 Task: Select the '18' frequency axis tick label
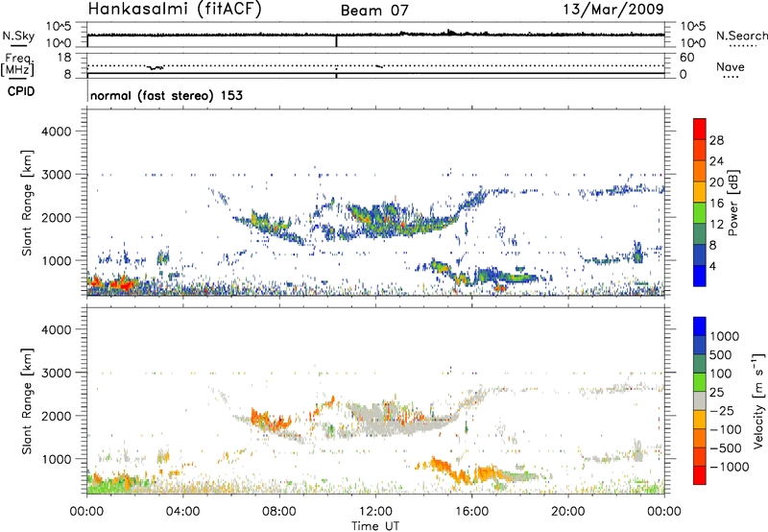(64, 58)
